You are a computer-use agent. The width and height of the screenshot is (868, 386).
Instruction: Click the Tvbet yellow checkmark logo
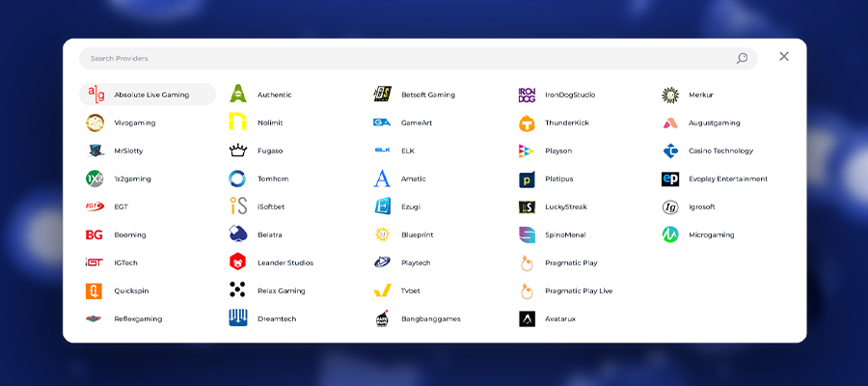tap(382, 290)
